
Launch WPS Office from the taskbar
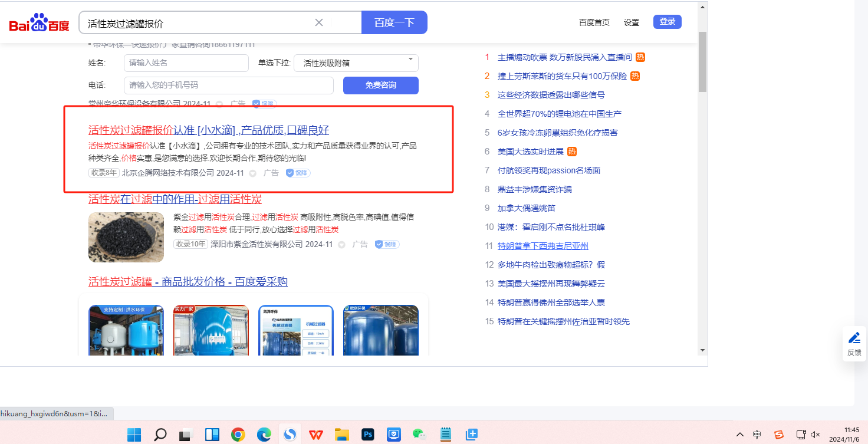316,435
